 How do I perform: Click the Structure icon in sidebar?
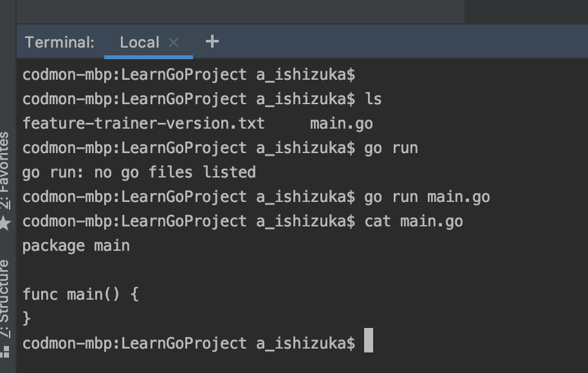pyautogui.click(x=5, y=351)
